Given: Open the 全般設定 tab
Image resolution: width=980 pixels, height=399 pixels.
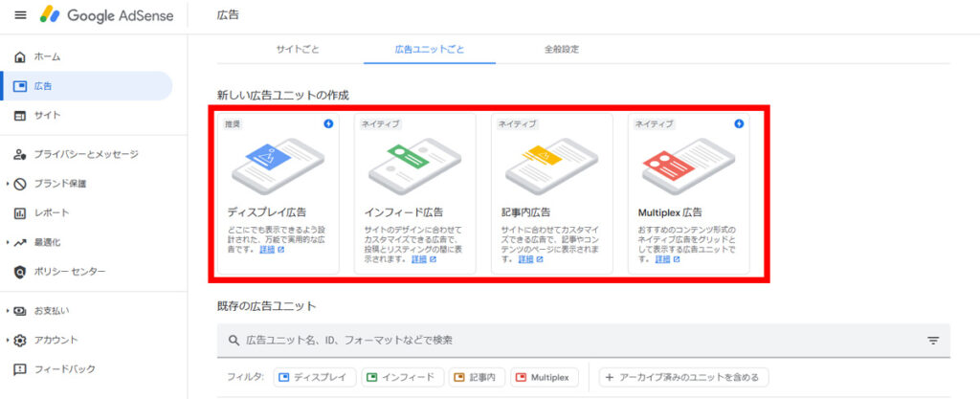Looking at the screenshot, I should 561,50.
